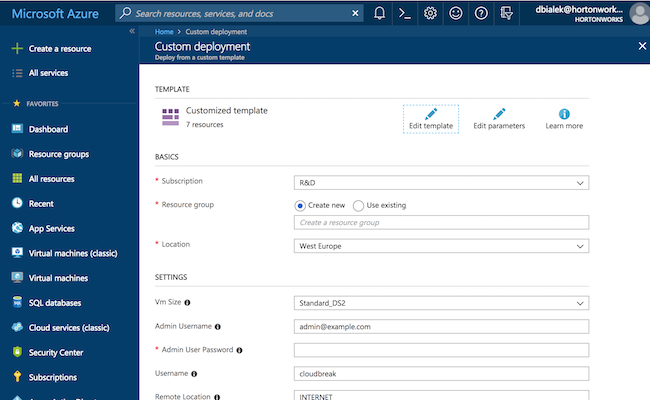
Task: Click Create a resource
Action: tap(62, 49)
